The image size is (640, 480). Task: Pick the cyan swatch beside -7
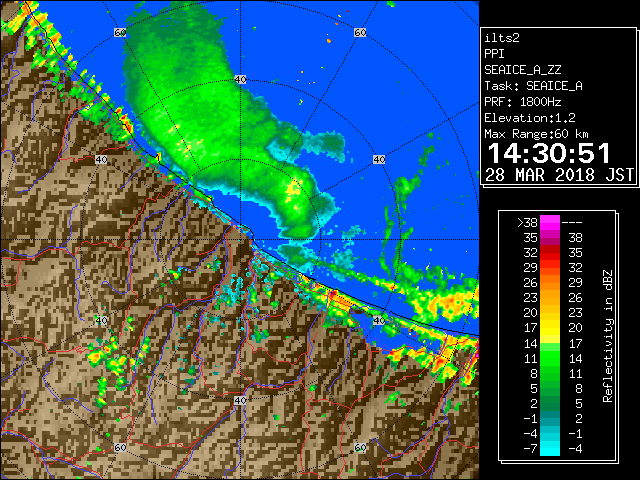pos(550,449)
